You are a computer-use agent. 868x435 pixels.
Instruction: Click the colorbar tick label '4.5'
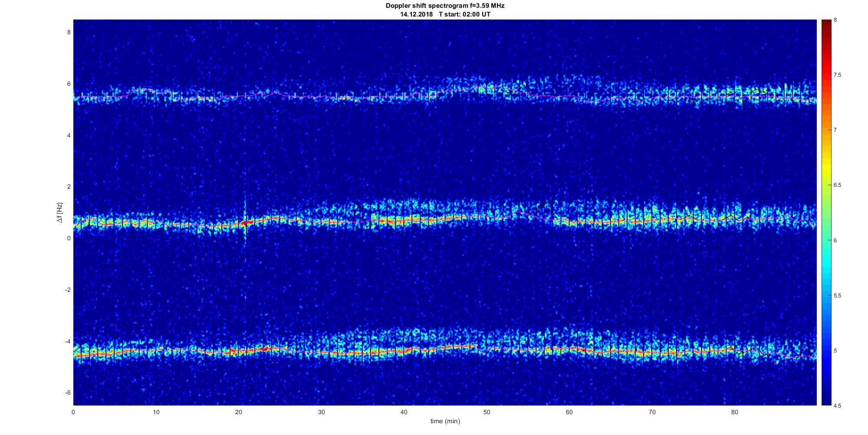point(838,406)
